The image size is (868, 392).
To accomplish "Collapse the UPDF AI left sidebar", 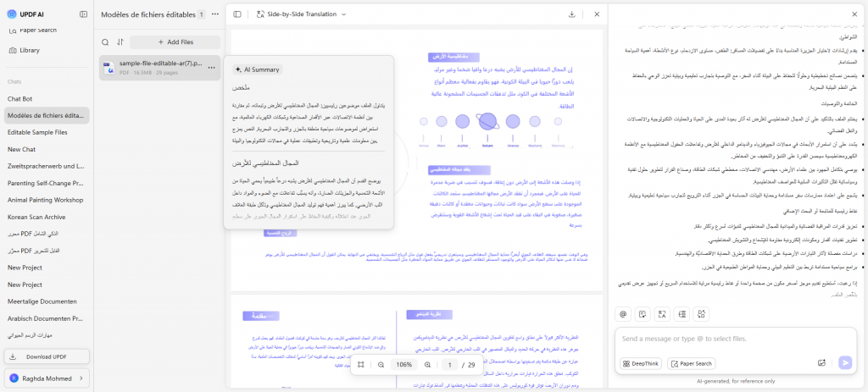I will tap(84, 14).
